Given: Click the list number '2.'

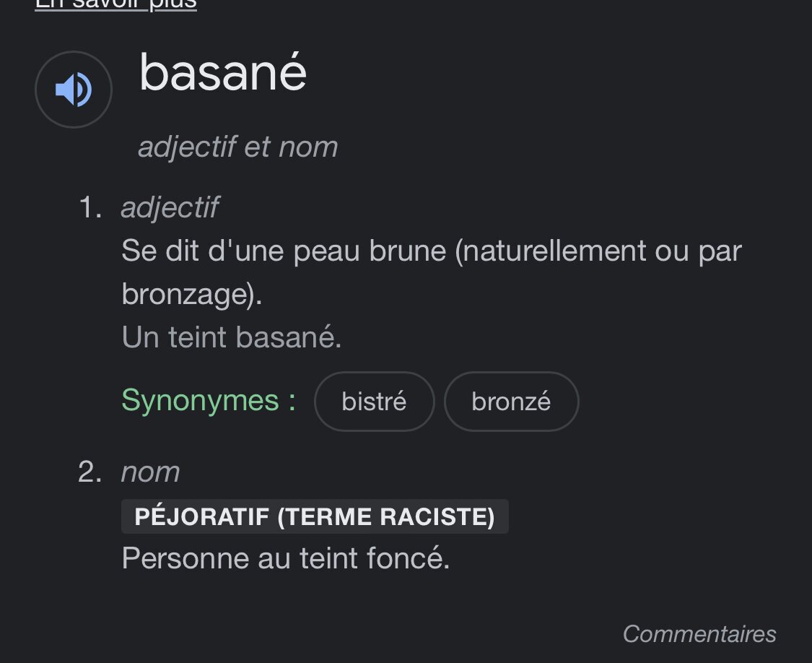Looking at the screenshot, I should [90, 472].
